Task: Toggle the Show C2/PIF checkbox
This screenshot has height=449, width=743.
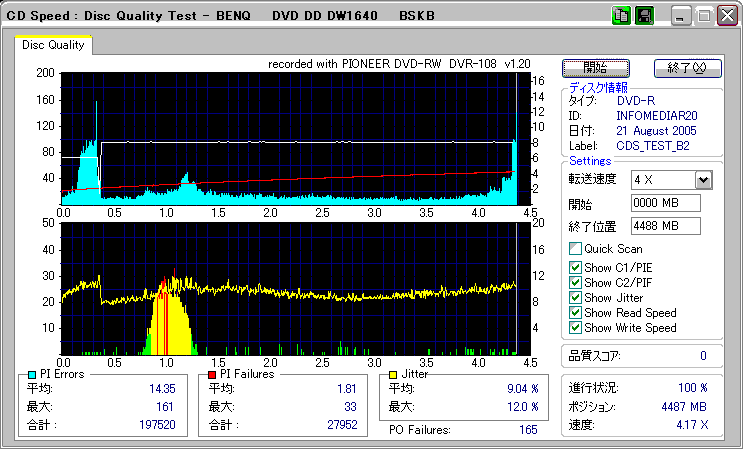Action: pos(575,282)
